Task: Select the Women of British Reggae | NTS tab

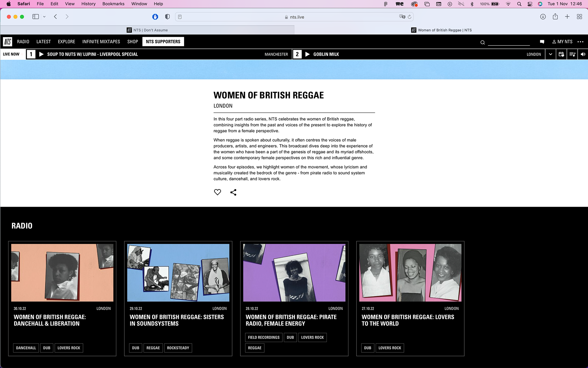Action: pyautogui.click(x=441, y=30)
